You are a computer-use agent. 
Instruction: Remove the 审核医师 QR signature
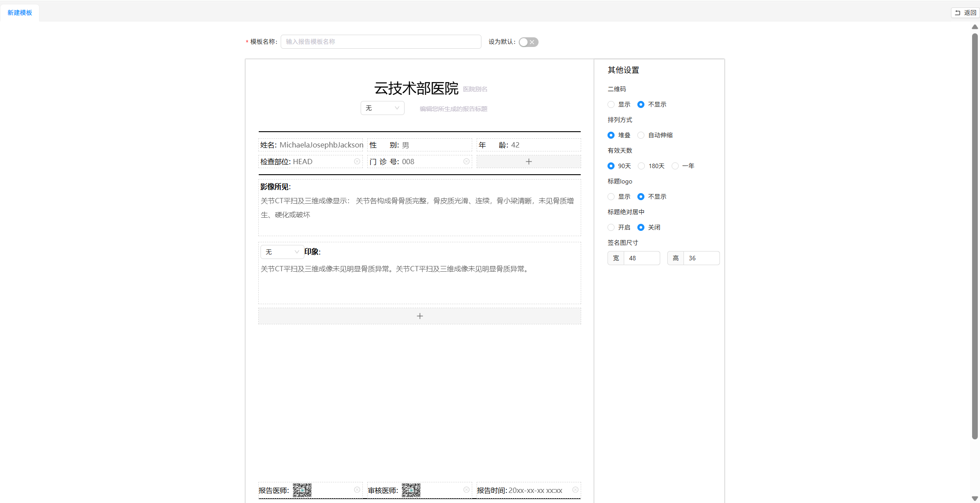click(x=466, y=489)
